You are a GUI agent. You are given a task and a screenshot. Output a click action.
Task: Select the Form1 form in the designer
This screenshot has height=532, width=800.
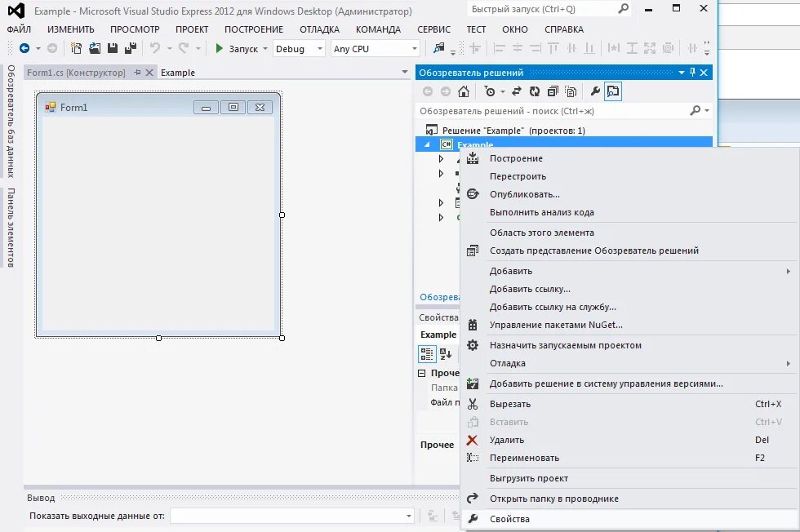coord(158,215)
